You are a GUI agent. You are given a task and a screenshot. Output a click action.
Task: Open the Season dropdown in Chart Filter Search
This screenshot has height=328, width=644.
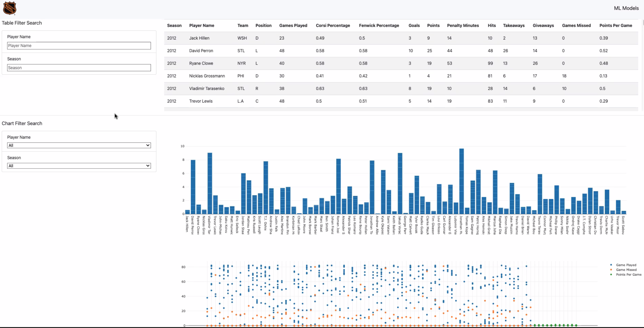coord(79,166)
